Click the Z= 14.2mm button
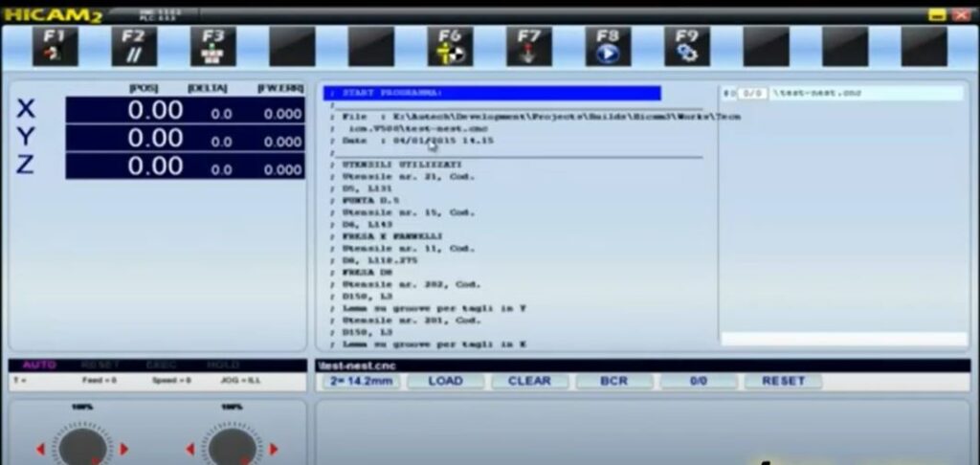Image resolution: width=980 pixels, height=465 pixels. point(361,381)
